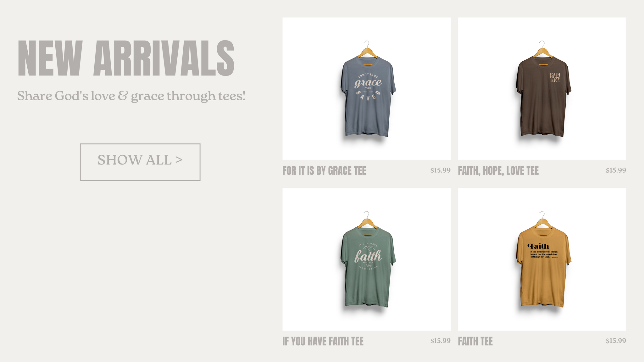Click the price of the Grace tee
Image resolution: width=644 pixels, height=362 pixels.
(x=440, y=170)
